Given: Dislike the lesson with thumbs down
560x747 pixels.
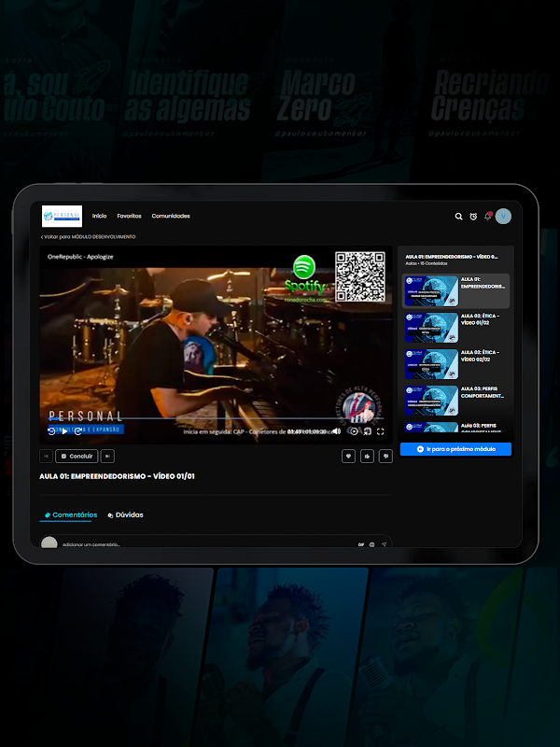Looking at the screenshot, I should 385,456.
